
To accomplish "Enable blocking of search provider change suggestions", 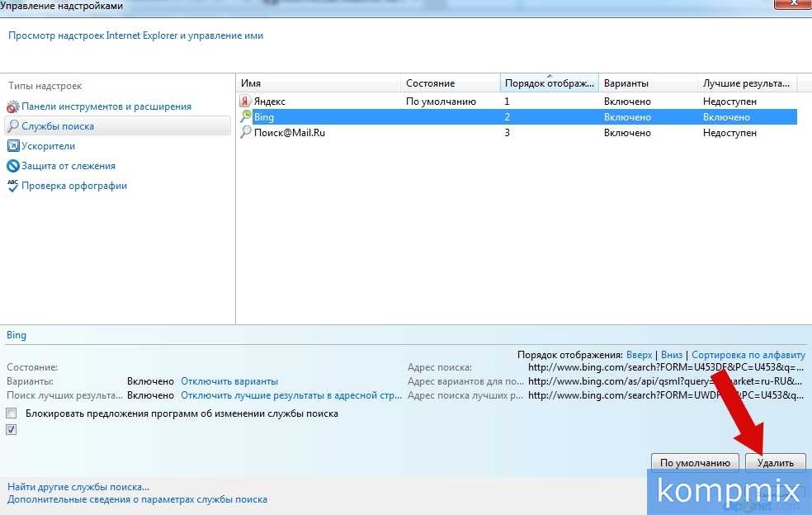I will pyautogui.click(x=12, y=413).
